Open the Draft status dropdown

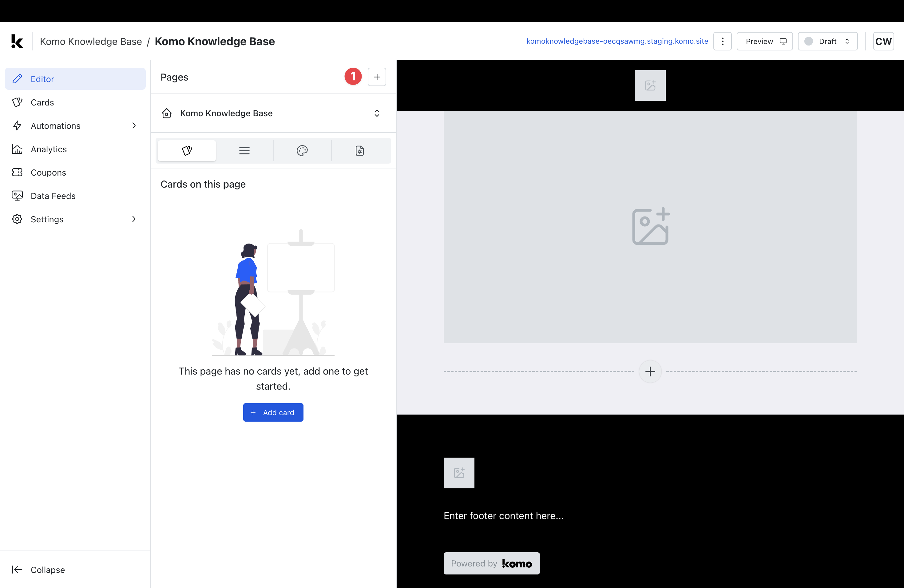827,41
